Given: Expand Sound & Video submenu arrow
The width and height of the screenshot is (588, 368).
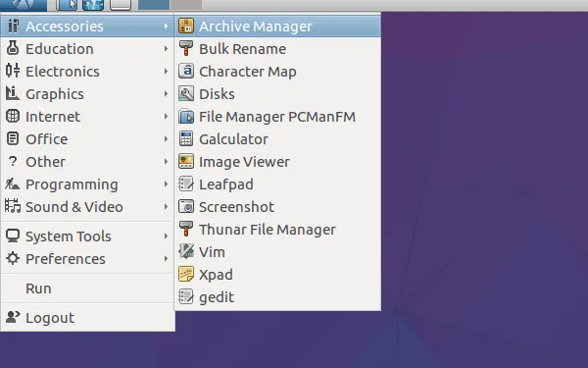Looking at the screenshot, I should pyautogui.click(x=166, y=206).
